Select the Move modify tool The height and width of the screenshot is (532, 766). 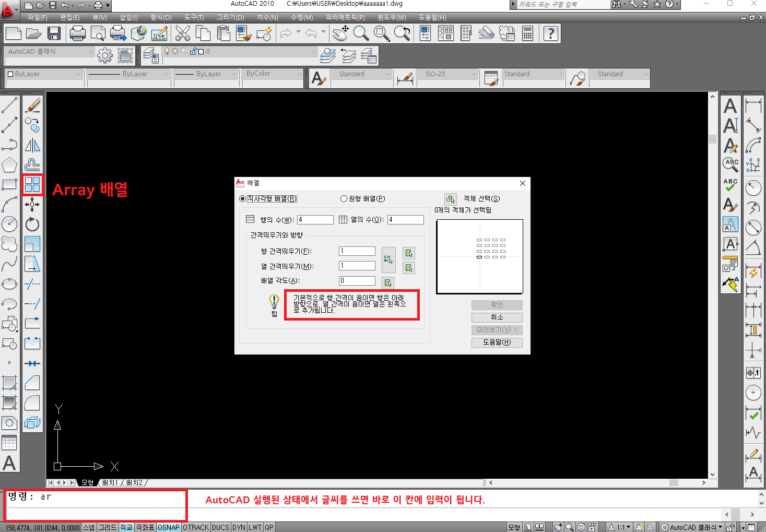click(32, 205)
